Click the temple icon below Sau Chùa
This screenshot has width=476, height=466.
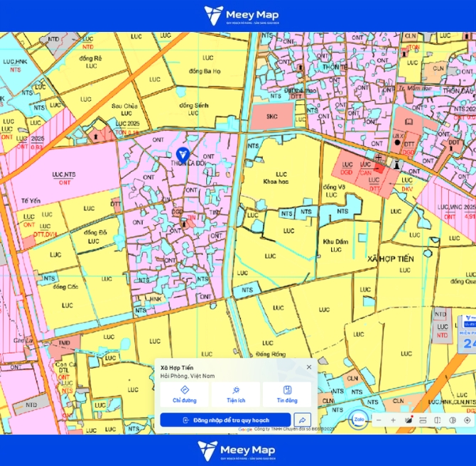pyautogui.click(x=96, y=136)
